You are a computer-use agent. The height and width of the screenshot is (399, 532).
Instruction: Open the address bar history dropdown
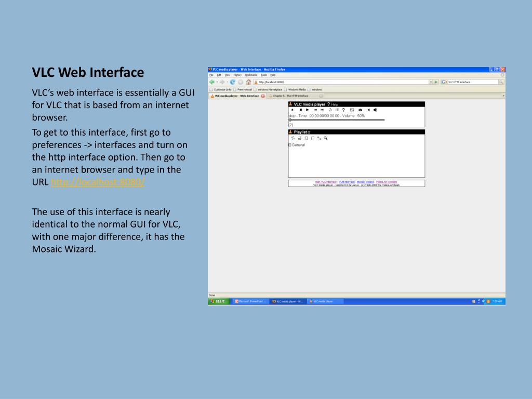pyautogui.click(x=431, y=82)
